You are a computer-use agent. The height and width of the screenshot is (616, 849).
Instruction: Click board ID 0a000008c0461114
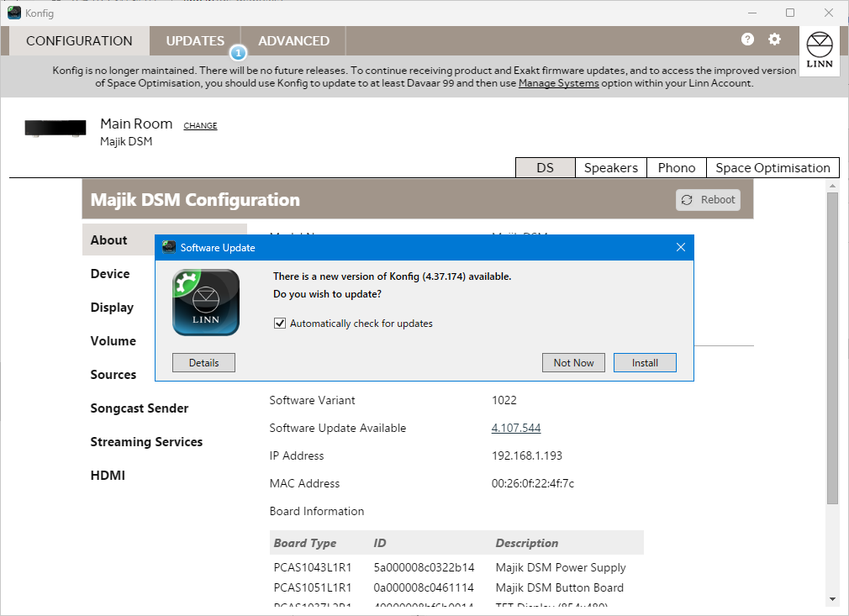424,587
